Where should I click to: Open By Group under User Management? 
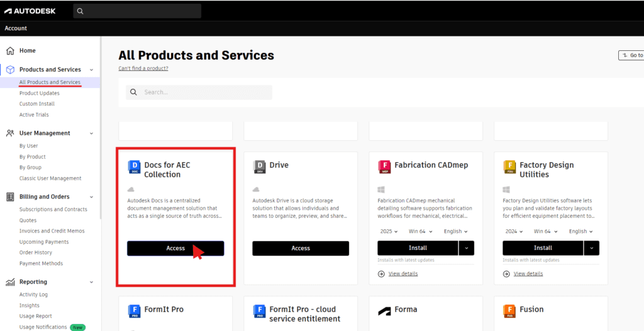tap(30, 167)
